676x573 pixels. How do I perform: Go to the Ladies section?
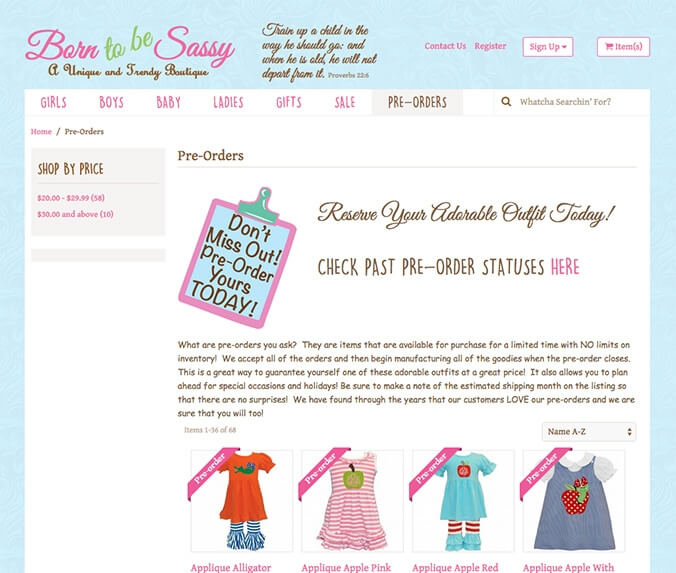228,102
